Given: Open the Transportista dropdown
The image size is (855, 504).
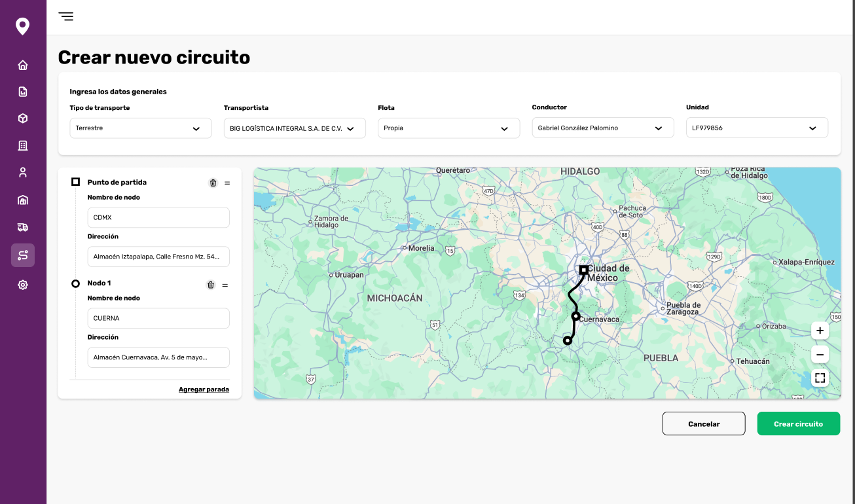Looking at the screenshot, I should [295, 128].
